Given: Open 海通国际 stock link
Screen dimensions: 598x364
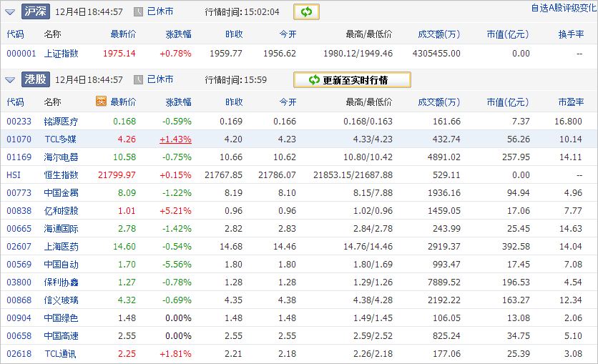Looking at the screenshot, I should (61, 229).
